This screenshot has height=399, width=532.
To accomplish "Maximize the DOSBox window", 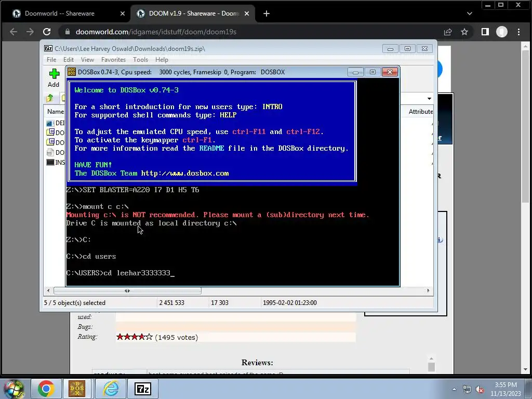I will (x=373, y=72).
